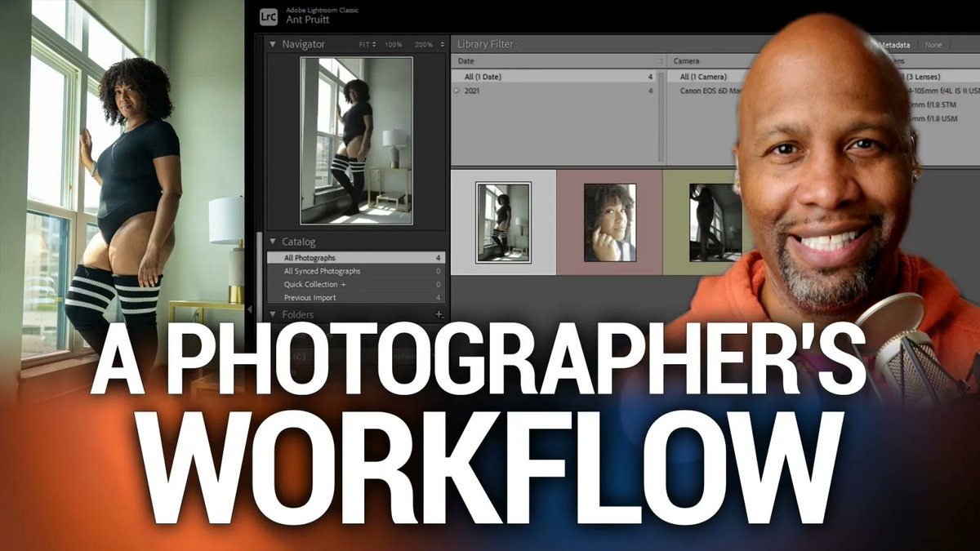Select All Synced Photographs
The height and width of the screenshot is (551, 980).
[x=357, y=271]
